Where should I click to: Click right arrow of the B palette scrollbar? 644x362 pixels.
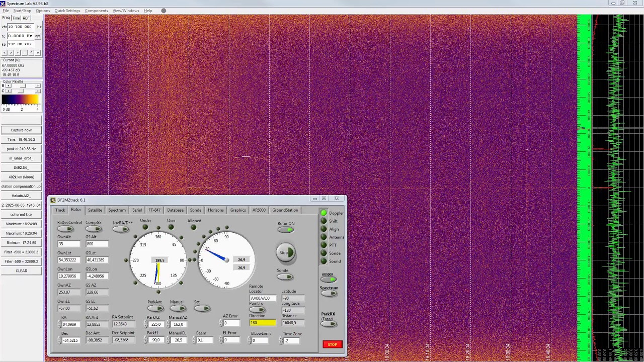tap(38, 85)
